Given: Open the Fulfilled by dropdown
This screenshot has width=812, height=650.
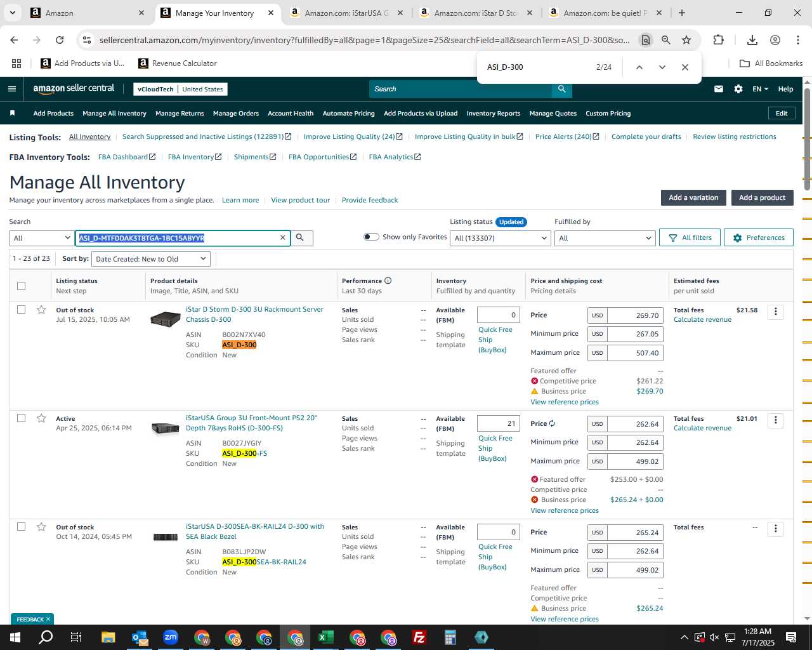Looking at the screenshot, I should click(604, 238).
